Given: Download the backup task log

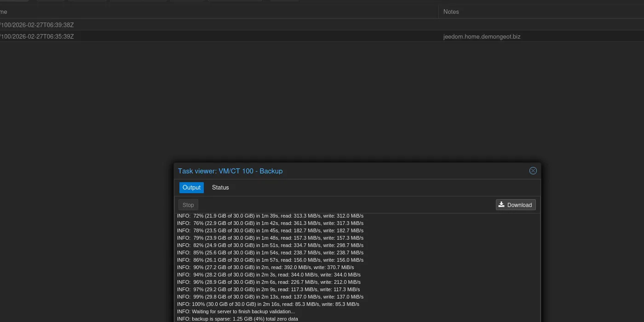Looking at the screenshot, I should tap(515, 205).
